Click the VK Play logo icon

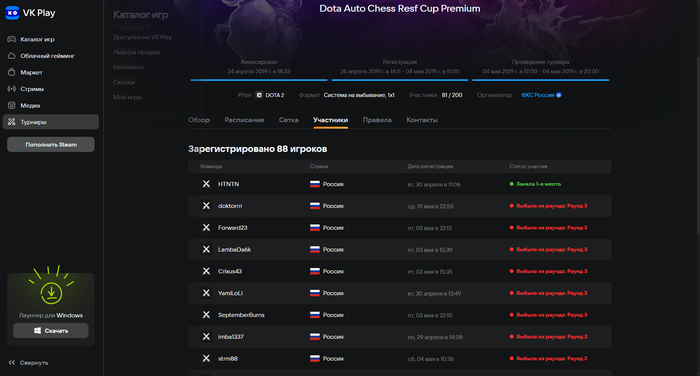(x=12, y=13)
